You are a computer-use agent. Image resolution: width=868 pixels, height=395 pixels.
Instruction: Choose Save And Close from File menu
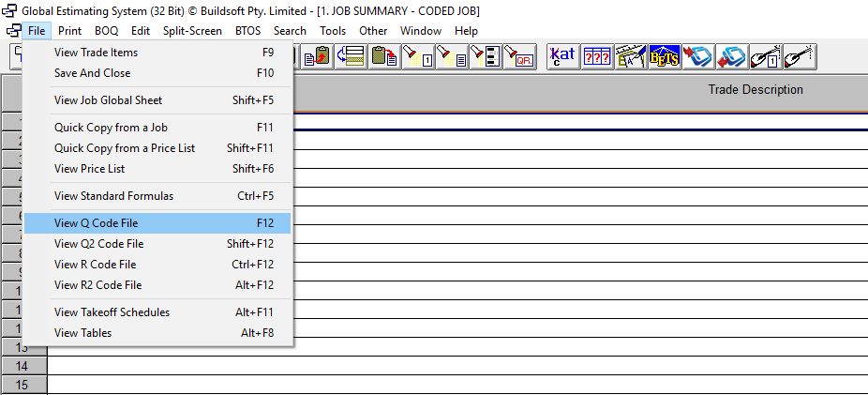[x=92, y=73]
